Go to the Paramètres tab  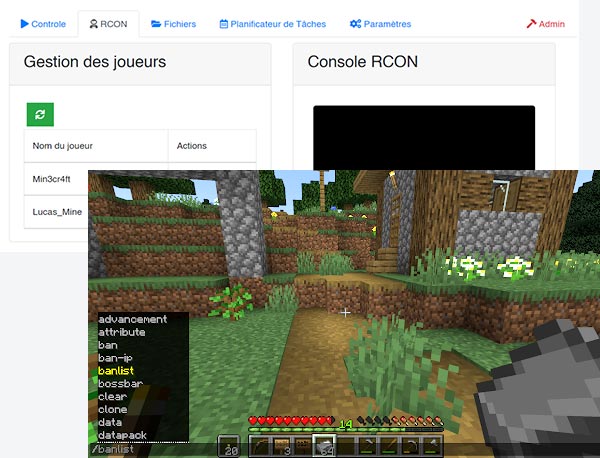click(x=380, y=24)
